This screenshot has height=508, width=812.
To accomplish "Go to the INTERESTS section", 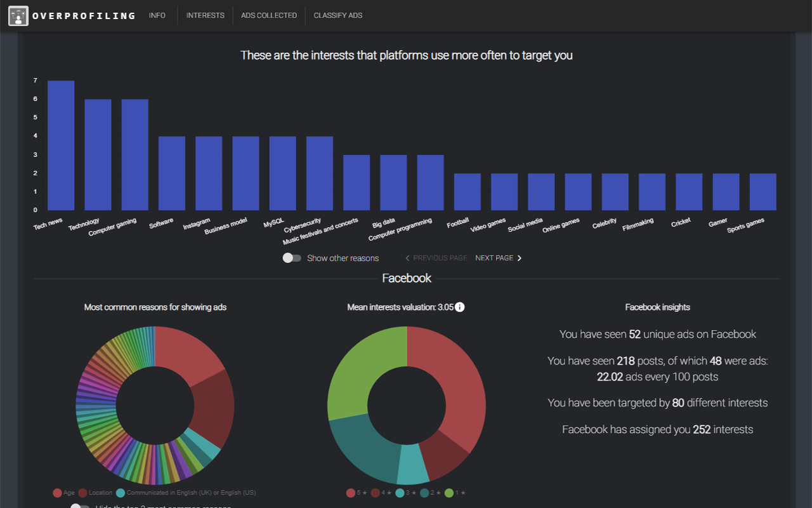I will (206, 15).
